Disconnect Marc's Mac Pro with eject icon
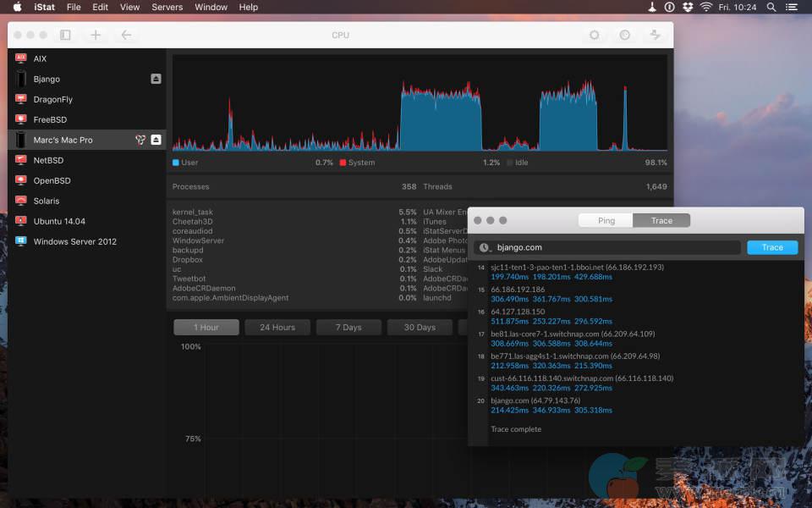 [156, 140]
